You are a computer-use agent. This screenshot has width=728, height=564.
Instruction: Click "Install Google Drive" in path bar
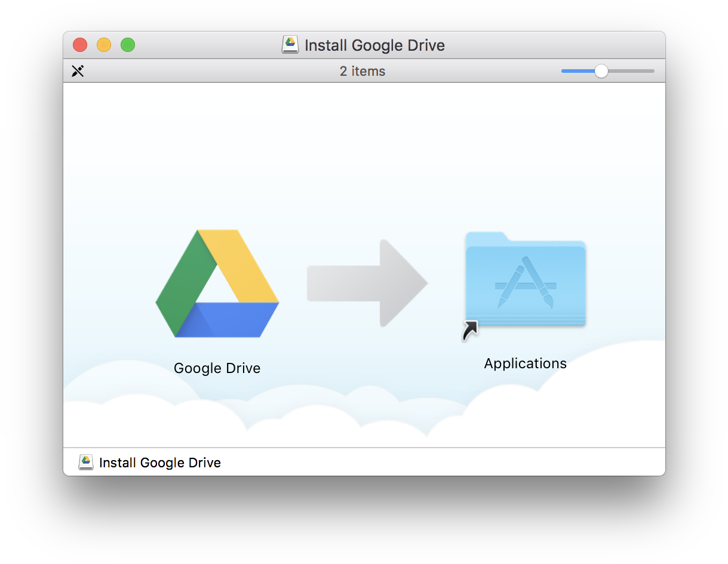point(160,463)
